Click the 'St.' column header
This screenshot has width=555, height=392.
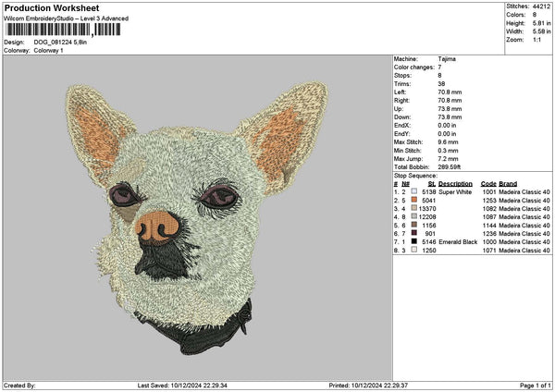[432, 184]
